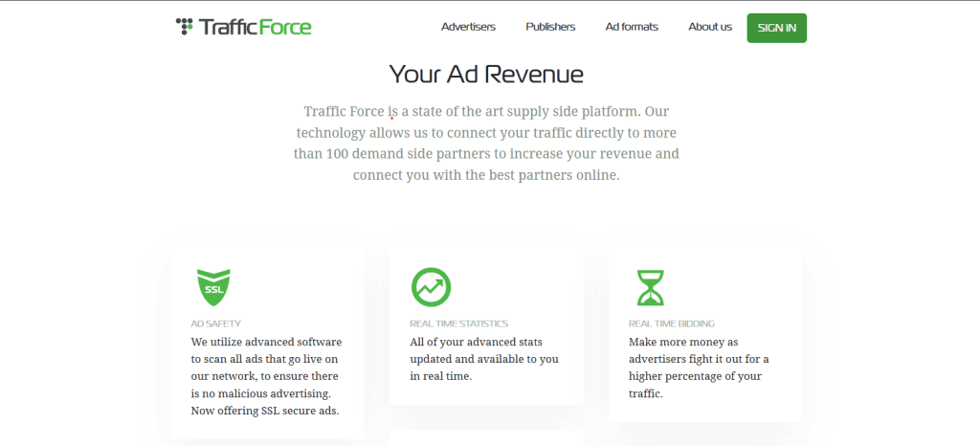Click the REAL TIME BIDDING card title
This screenshot has height=446, width=980.
[x=671, y=323]
